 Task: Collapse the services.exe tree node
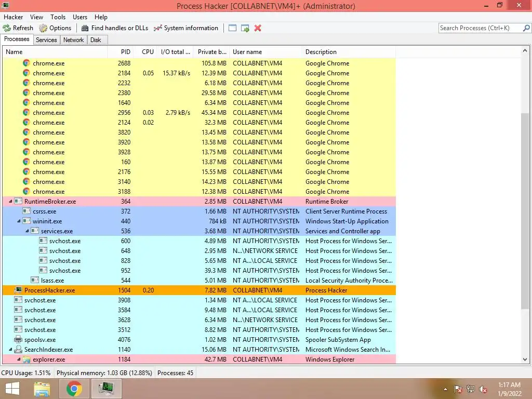[27, 231]
